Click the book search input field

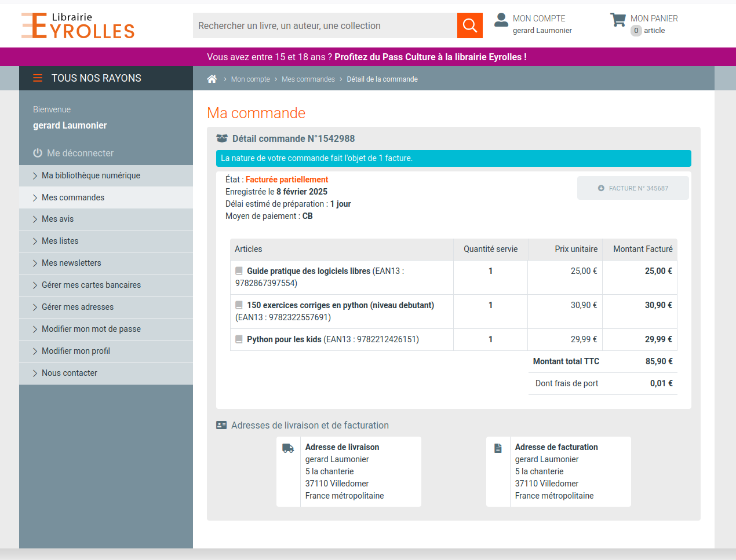tap(325, 25)
